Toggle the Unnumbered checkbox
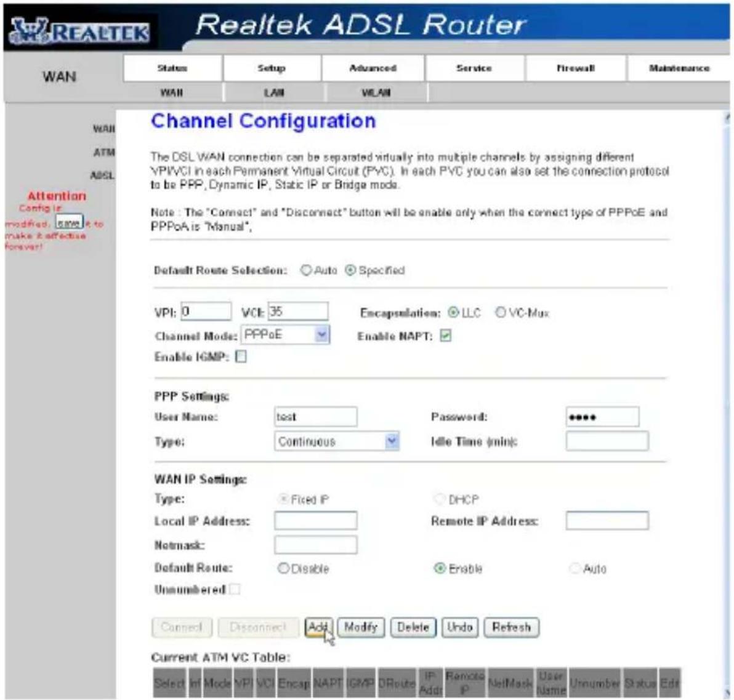Viewport: 734px width, 700px height. (235, 589)
